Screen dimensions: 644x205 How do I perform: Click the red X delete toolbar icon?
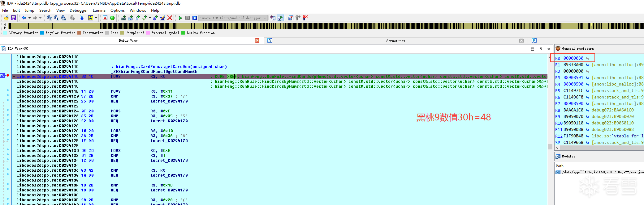(170, 18)
